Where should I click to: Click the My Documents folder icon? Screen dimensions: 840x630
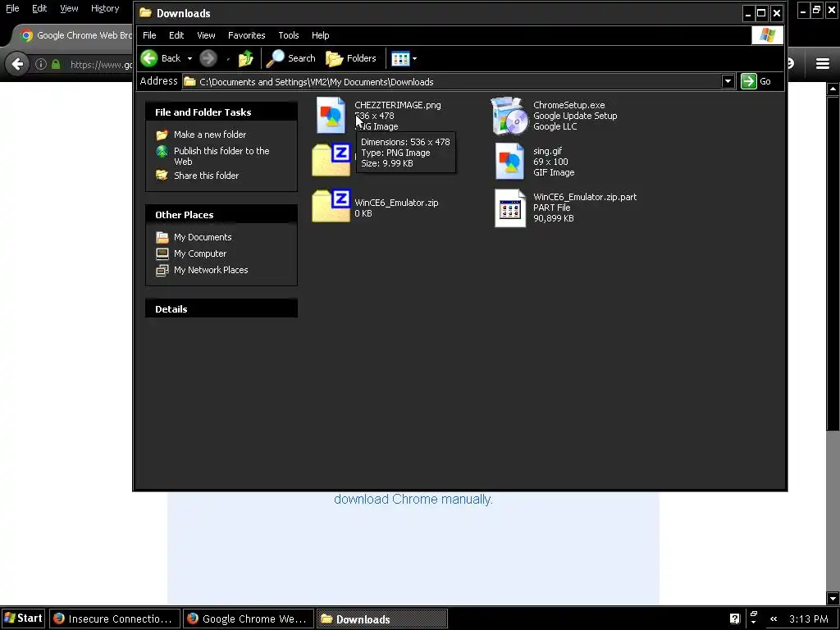pos(162,237)
